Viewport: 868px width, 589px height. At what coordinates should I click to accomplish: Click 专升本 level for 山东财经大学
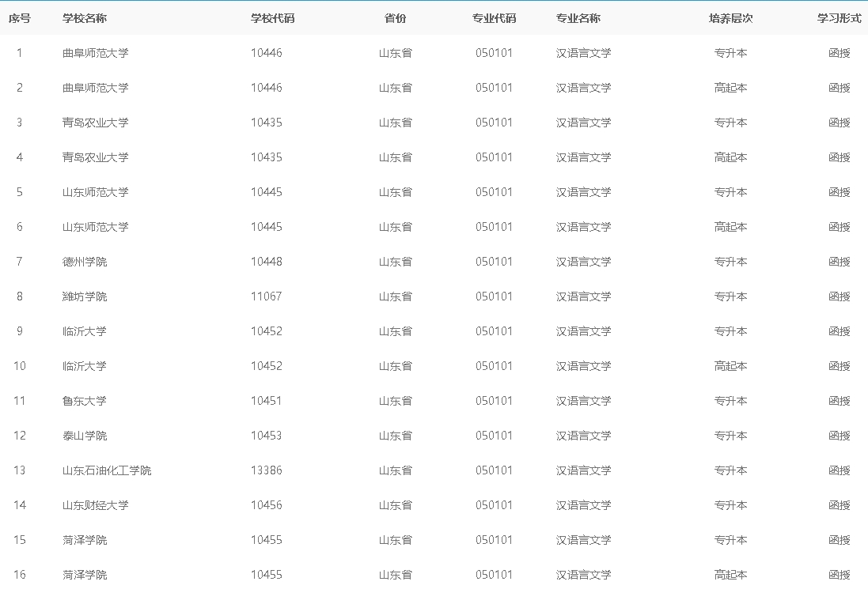(730, 505)
